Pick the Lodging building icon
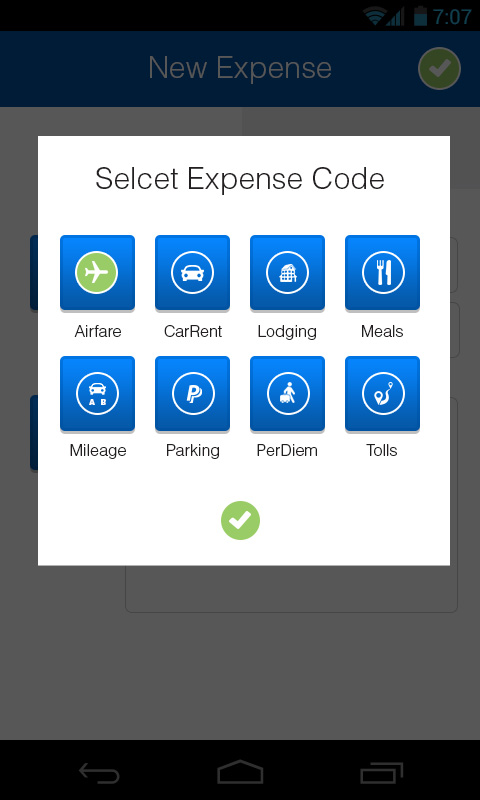The image size is (480, 800). (x=287, y=273)
